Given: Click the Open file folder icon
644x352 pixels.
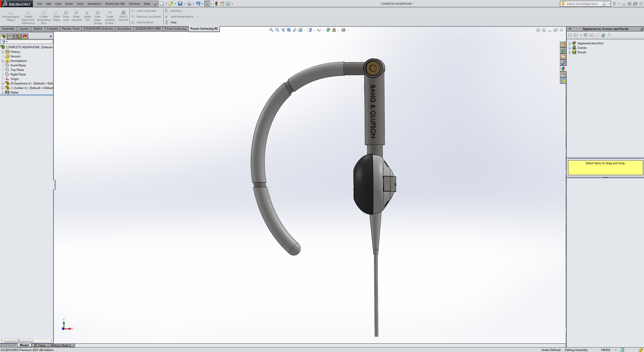Looking at the screenshot, I should (x=171, y=4).
